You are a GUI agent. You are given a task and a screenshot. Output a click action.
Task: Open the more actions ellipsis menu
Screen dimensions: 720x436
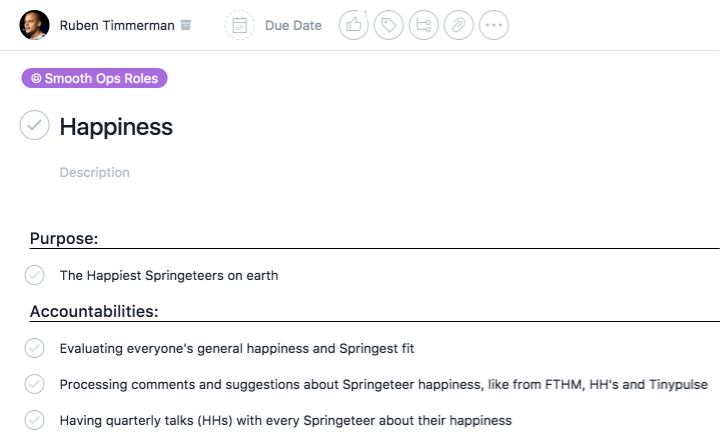(x=494, y=25)
